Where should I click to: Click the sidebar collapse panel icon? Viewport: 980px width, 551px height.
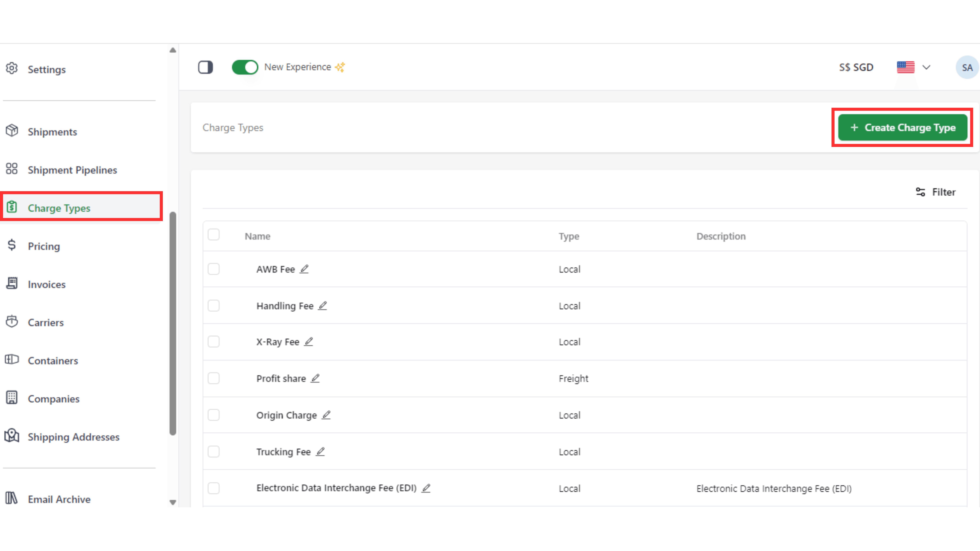tap(205, 67)
